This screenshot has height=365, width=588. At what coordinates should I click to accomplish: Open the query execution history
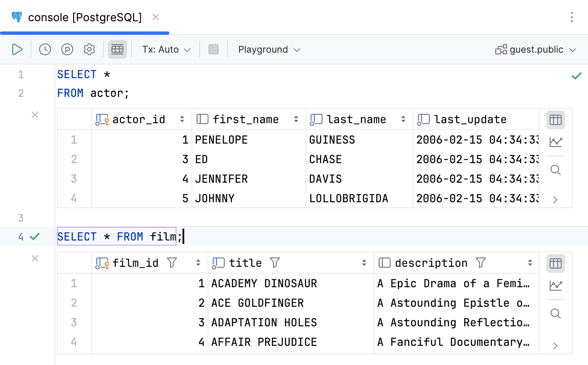pos(45,49)
